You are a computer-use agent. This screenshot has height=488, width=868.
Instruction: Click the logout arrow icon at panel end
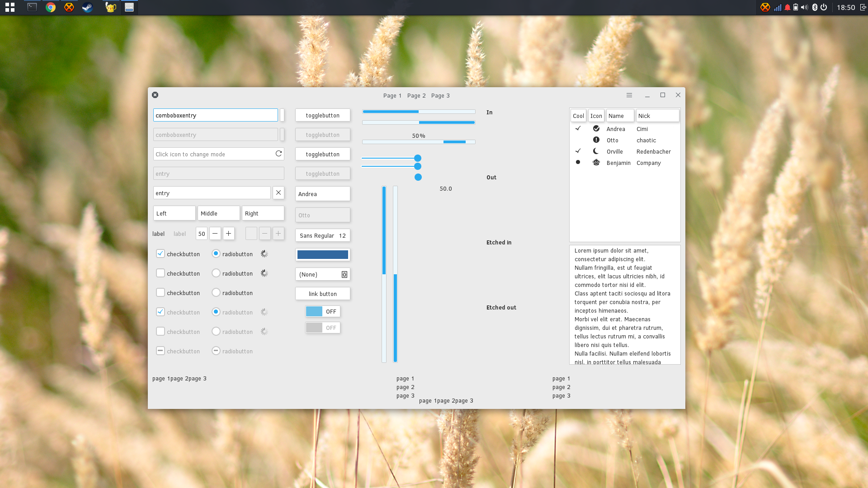click(863, 7)
